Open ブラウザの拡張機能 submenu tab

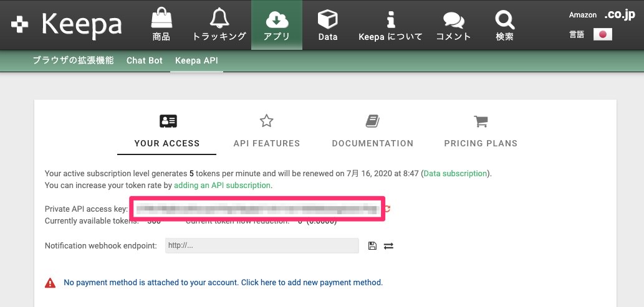click(x=74, y=61)
